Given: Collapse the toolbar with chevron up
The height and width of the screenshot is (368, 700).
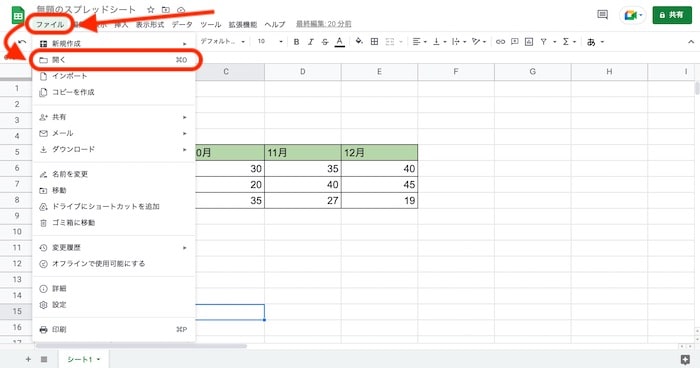Looking at the screenshot, I should pyautogui.click(x=691, y=42).
